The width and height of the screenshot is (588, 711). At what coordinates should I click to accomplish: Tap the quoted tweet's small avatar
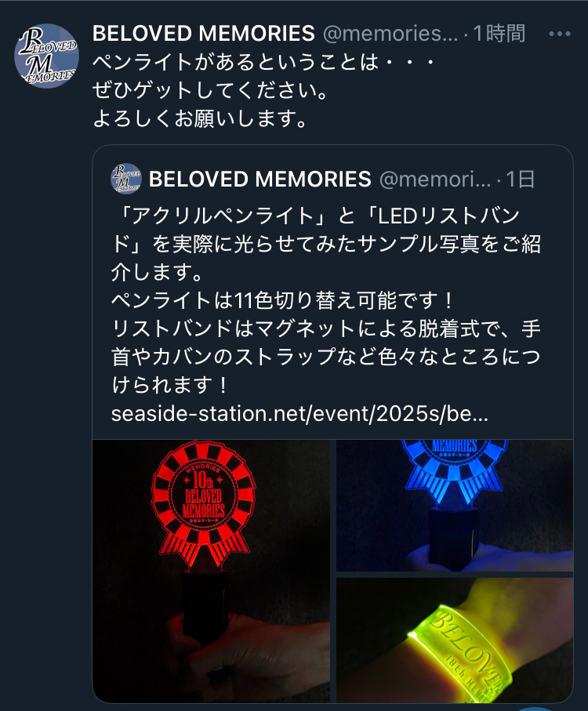(126, 178)
